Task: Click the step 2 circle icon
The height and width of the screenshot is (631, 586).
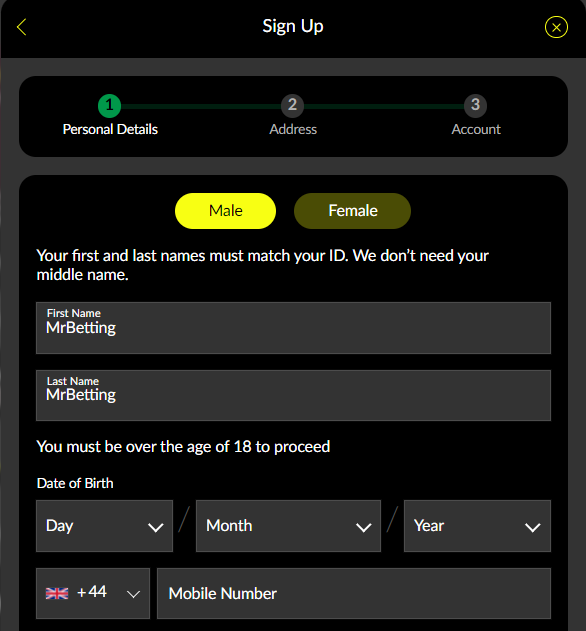Action: click(293, 105)
